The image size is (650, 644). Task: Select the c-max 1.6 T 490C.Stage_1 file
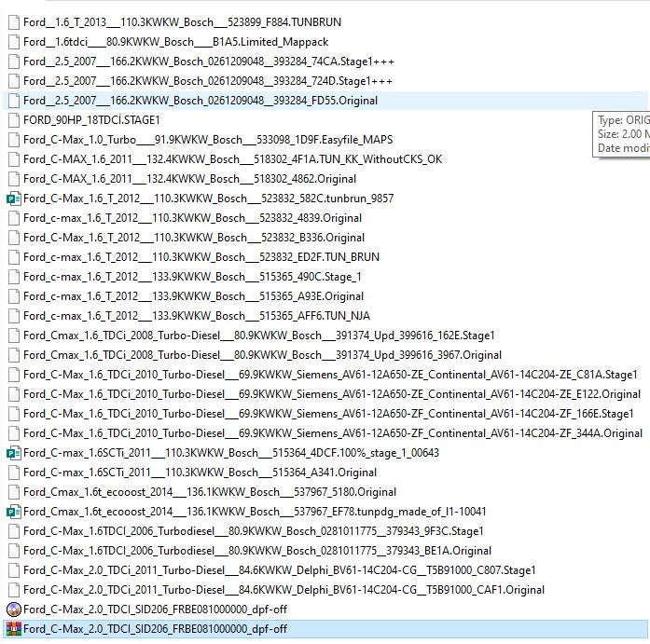click(x=192, y=277)
